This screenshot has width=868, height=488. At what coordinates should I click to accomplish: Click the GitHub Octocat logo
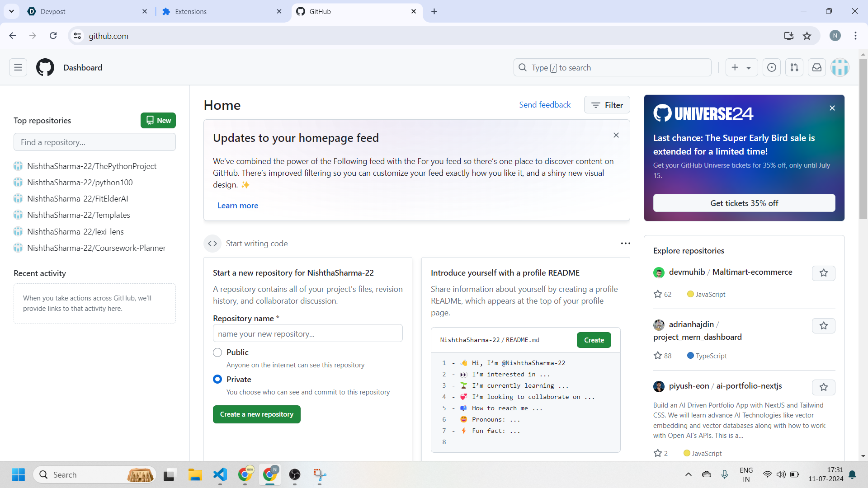click(x=45, y=67)
